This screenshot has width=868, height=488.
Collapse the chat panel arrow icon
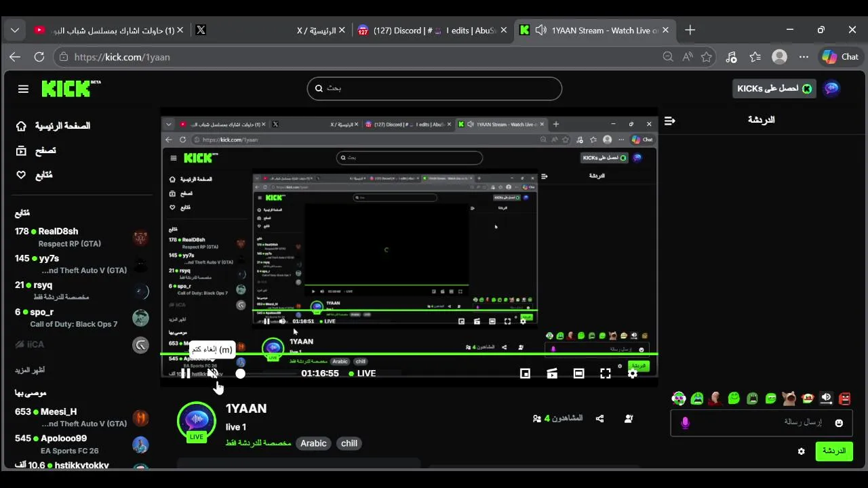pyautogui.click(x=670, y=121)
